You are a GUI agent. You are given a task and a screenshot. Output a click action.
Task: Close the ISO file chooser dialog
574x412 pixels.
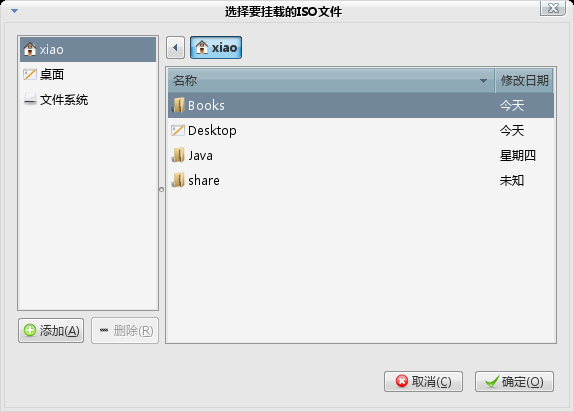pyautogui.click(x=553, y=8)
